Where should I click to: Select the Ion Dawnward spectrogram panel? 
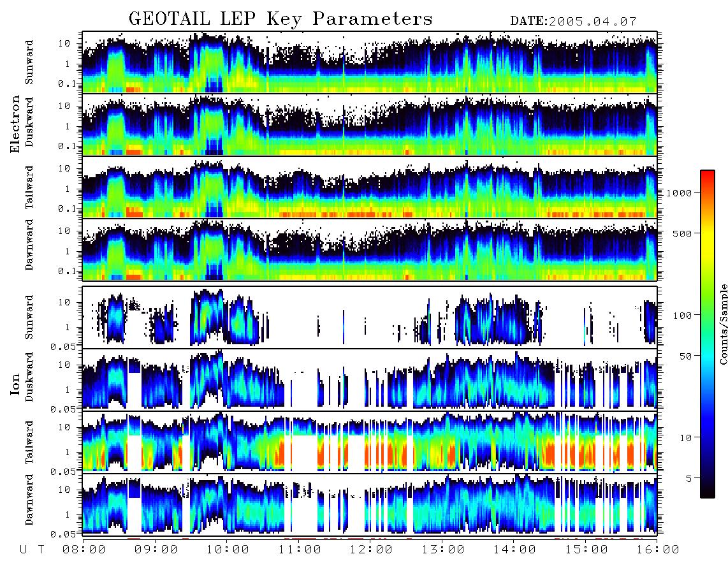(x=370, y=505)
